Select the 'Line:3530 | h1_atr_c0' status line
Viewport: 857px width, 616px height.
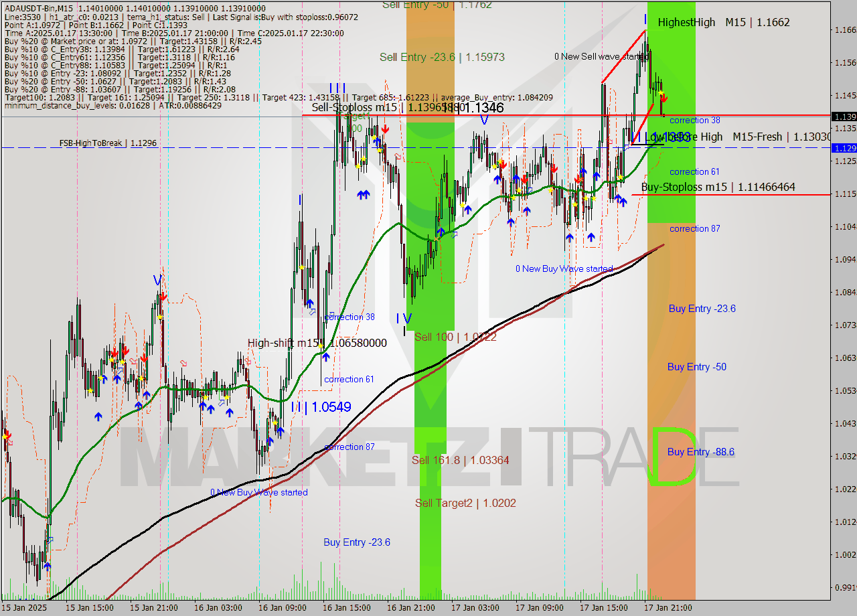181,17
